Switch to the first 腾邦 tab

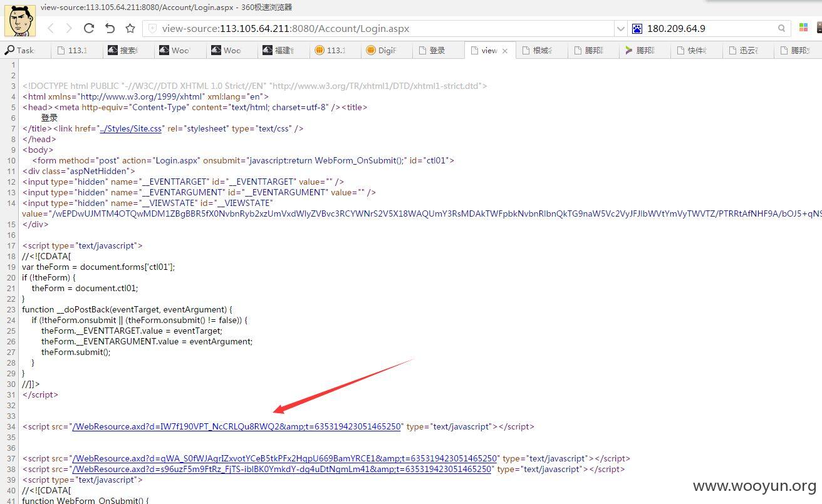coord(593,50)
